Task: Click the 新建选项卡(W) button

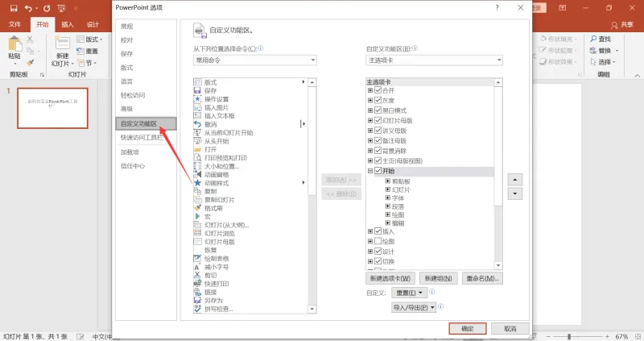Action: click(390, 278)
